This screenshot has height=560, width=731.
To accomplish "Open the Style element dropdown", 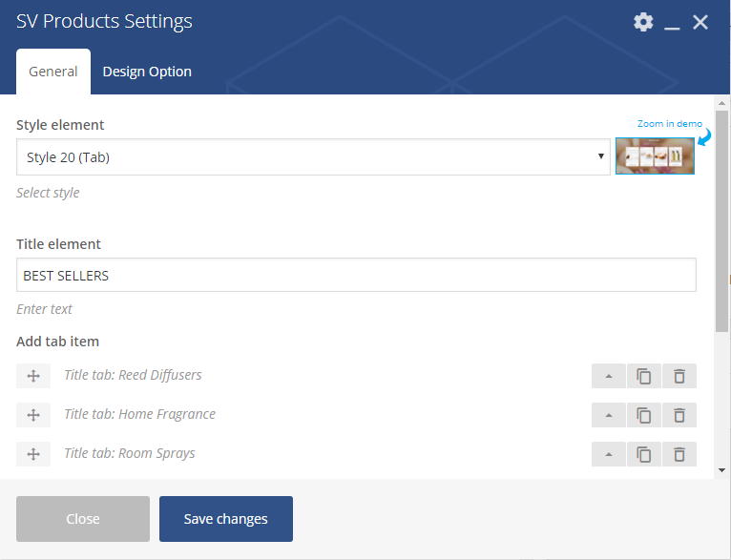I will point(313,157).
